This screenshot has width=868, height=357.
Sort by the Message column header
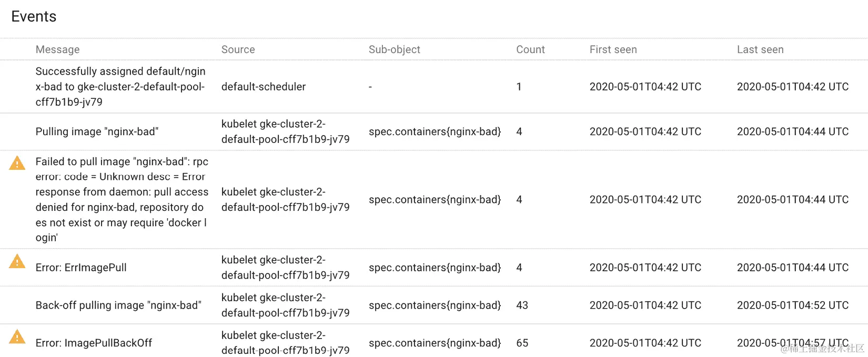pos(58,49)
